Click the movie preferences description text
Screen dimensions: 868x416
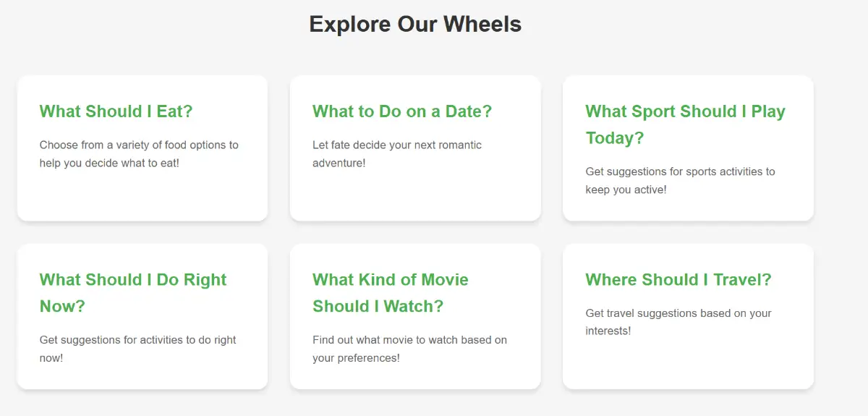[x=409, y=349]
